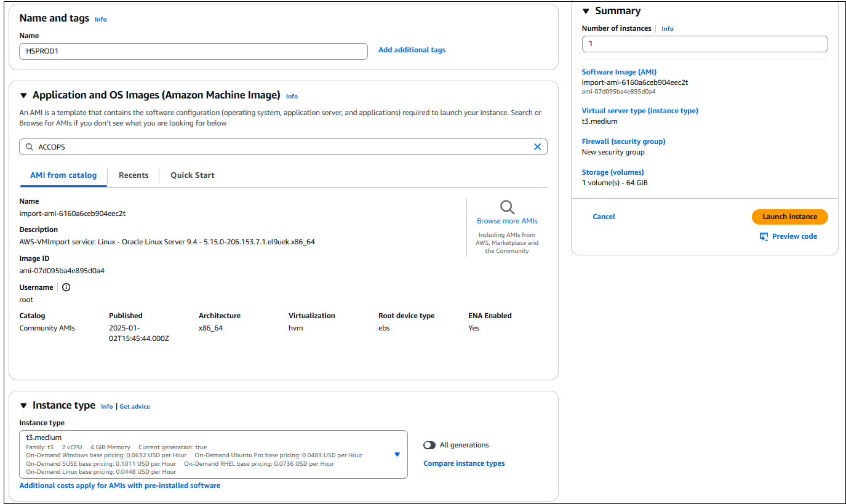Open the Quick Start tab

192,175
